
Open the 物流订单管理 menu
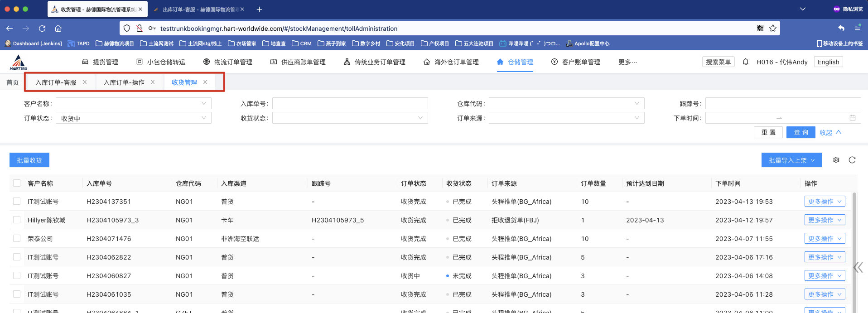(x=228, y=62)
